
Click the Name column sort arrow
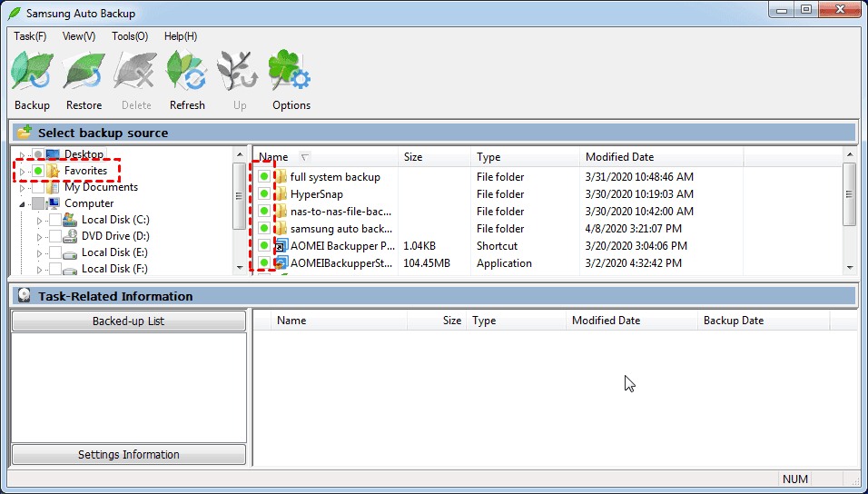304,157
